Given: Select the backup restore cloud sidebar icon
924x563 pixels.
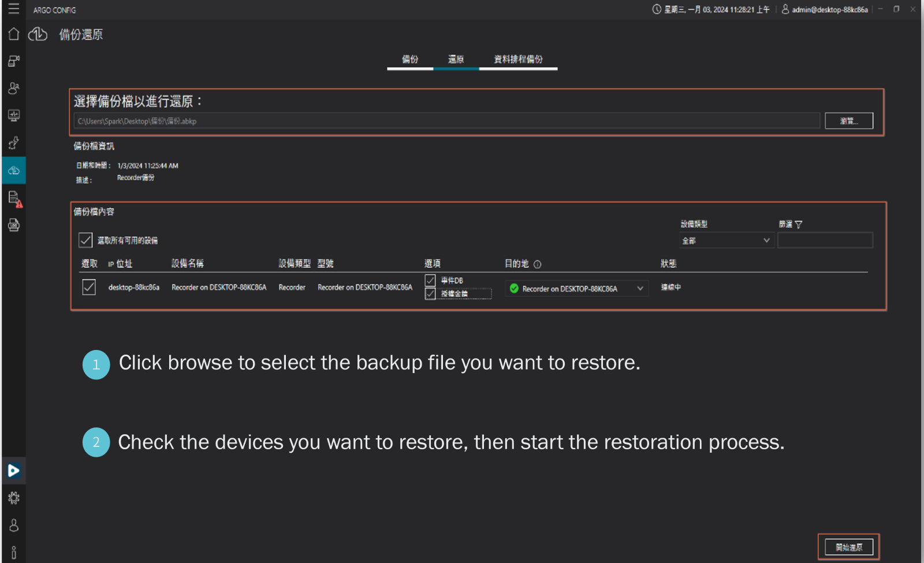Looking at the screenshot, I should pyautogui.click(x=14, y=170).
